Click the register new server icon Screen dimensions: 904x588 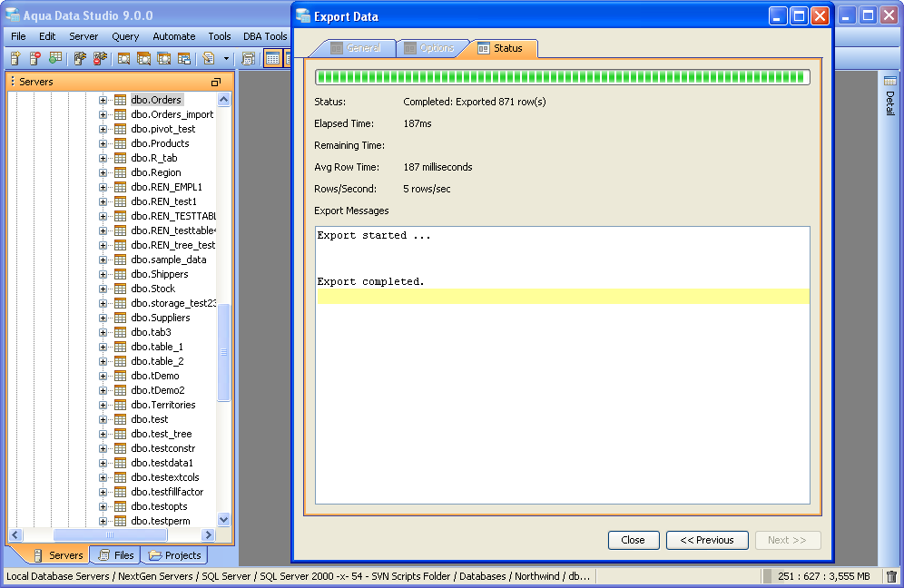15,58
